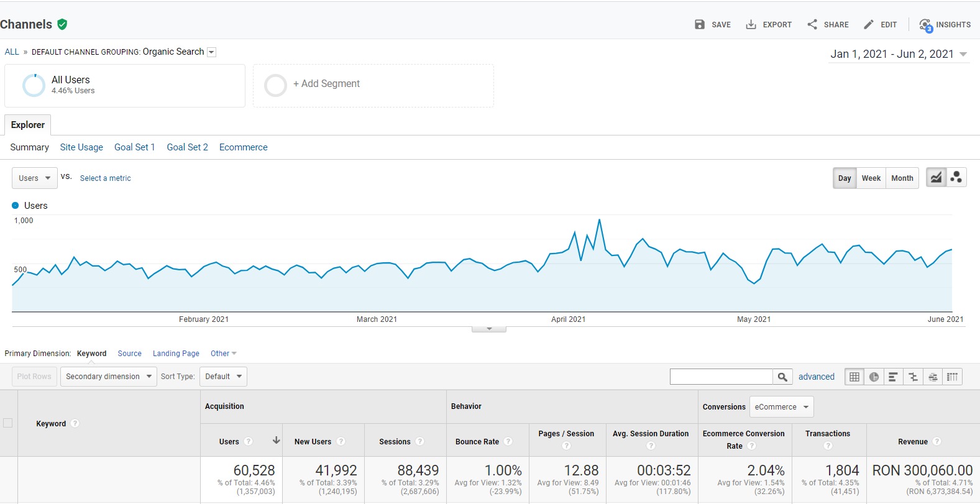The height and width of the screenshot is (504, 980).
Task: Open the Conversions eCommerce dropdown
Action: [x=781, y=407]
